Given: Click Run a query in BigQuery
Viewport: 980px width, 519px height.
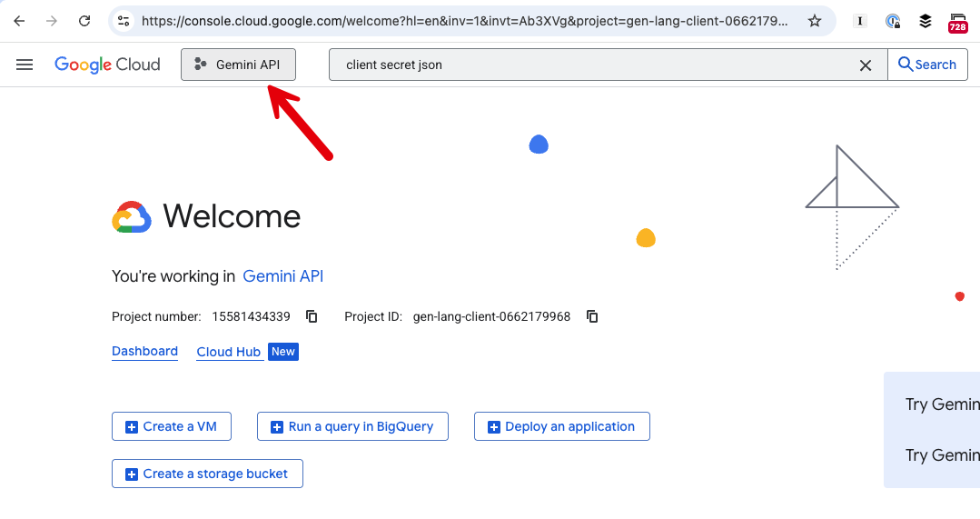Looking at the screenshot, I should [x=352, y=426].
